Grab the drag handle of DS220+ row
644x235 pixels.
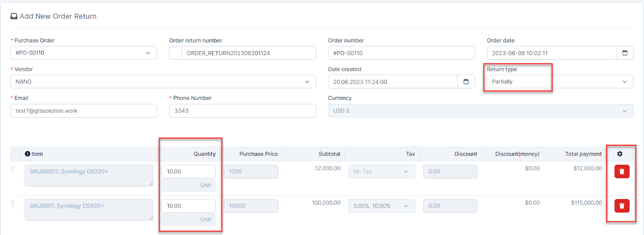[13, 169]
